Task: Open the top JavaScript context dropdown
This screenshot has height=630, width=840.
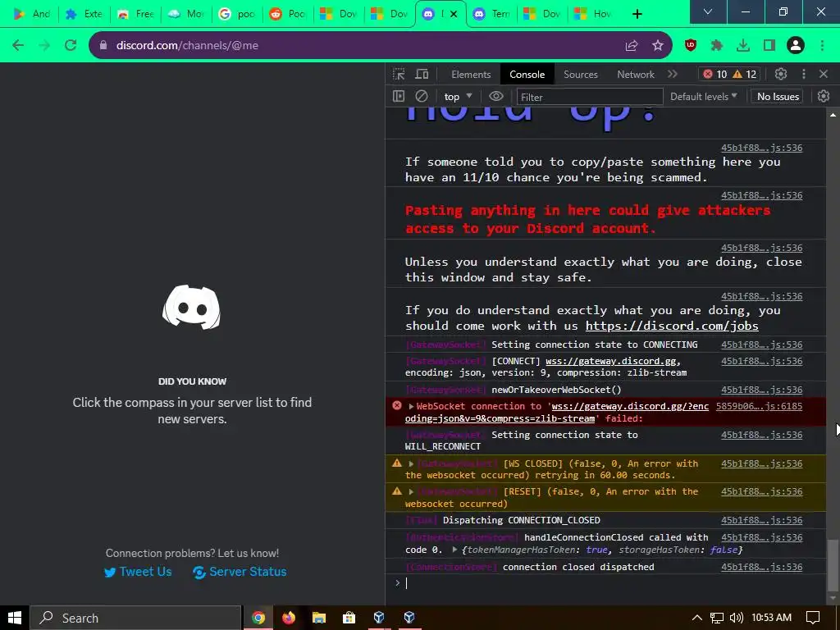Action: [x=458, y=97]
